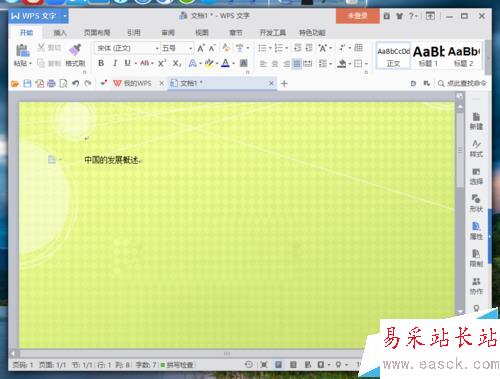Click the redo arrow icon
This screenshot has height=379, width=500.
[x=88, y=83]
